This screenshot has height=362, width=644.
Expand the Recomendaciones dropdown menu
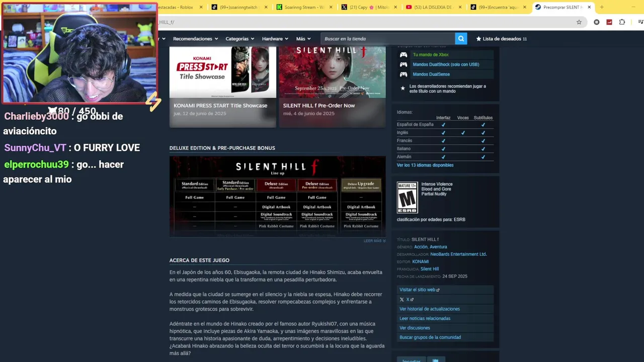pyautogui.click(x=195, y=39)
